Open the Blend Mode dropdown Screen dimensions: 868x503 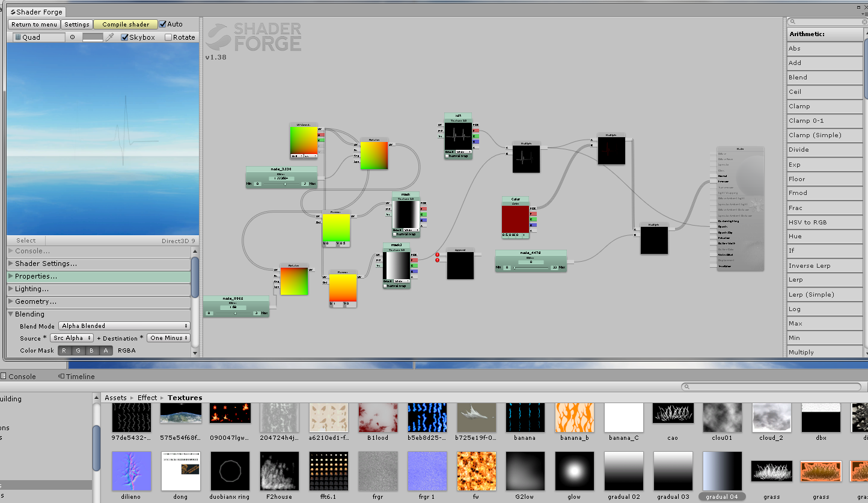tap(124, 326)
